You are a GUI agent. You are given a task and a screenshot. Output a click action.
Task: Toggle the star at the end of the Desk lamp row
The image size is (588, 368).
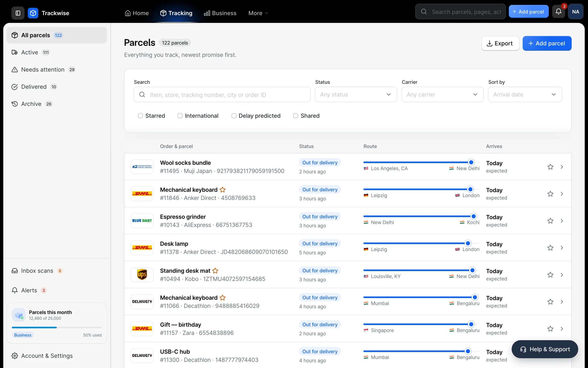tap(550, 248)
